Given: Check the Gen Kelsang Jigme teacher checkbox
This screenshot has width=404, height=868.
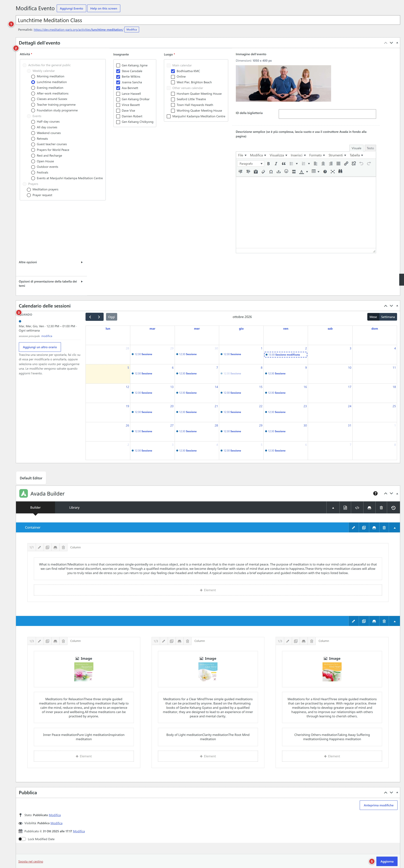Looking at the screenshot, I should pos(118,65).
